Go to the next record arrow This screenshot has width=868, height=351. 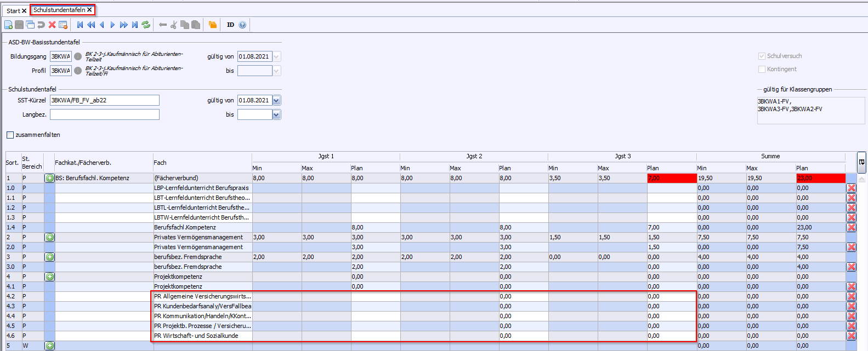click(x=113, y=25)
